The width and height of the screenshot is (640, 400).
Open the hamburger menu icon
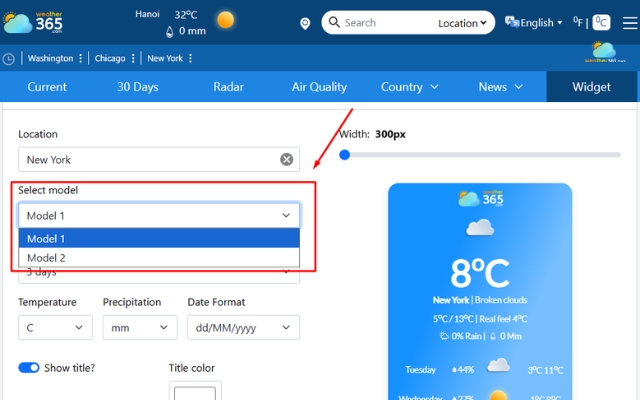coord(630,23)
